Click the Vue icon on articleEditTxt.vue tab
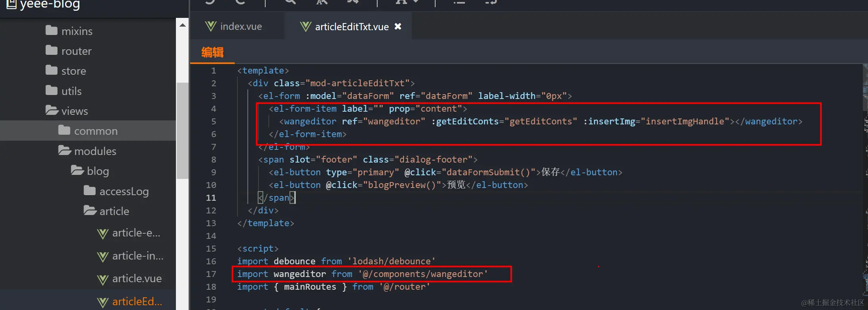868x310 pixels. 305,27
